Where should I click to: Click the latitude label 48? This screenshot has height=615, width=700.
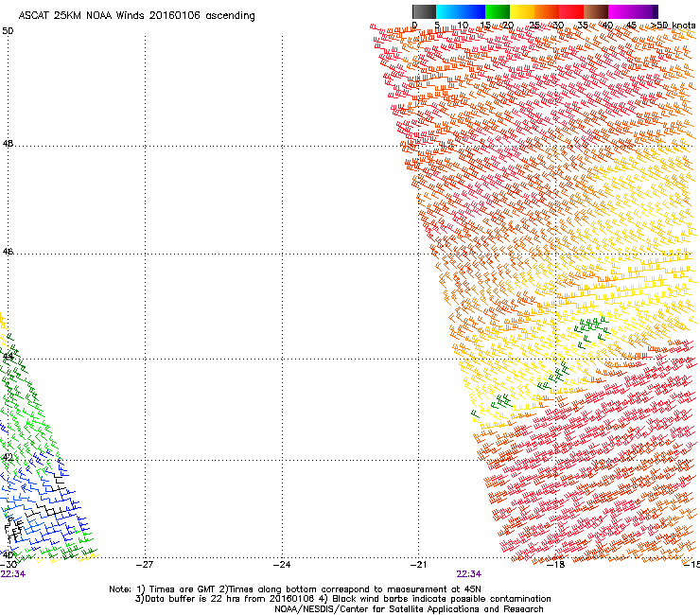(8, 144)
